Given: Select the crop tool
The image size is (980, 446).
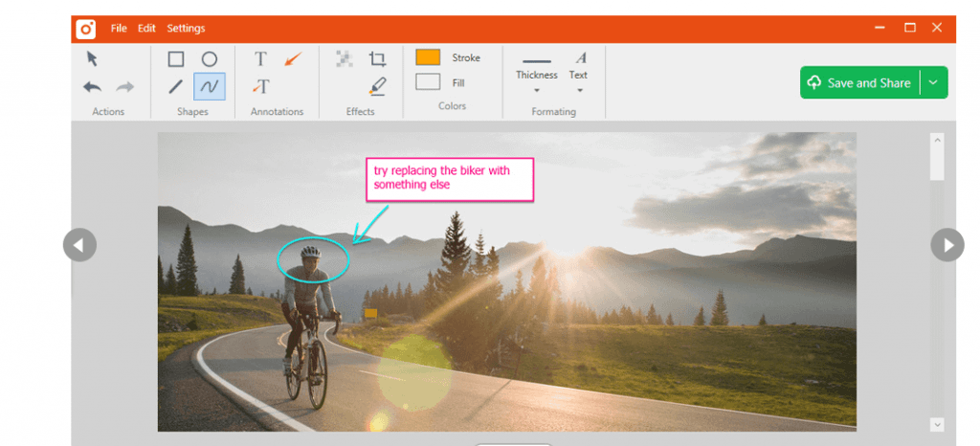Looking at the screenshot, I should [377, 59].
